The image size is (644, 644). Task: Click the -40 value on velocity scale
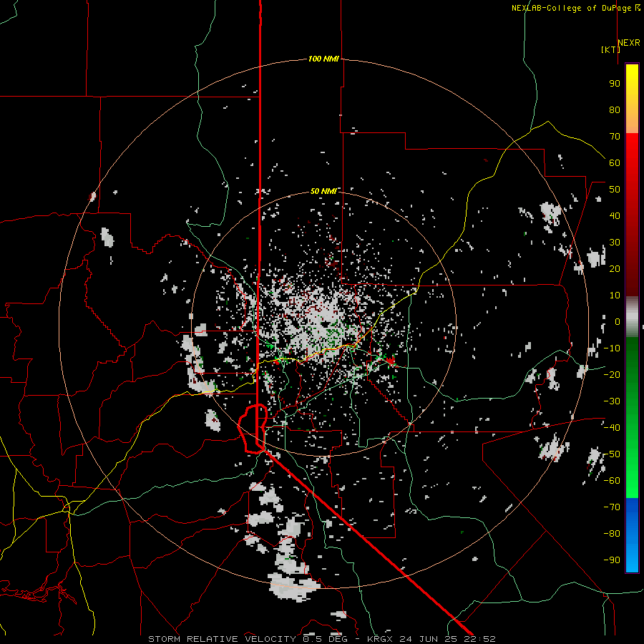(x=612, y=428)
